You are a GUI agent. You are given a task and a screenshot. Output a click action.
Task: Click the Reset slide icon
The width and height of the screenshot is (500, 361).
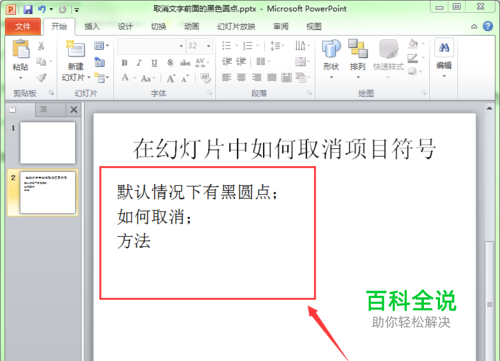[100, 62]
